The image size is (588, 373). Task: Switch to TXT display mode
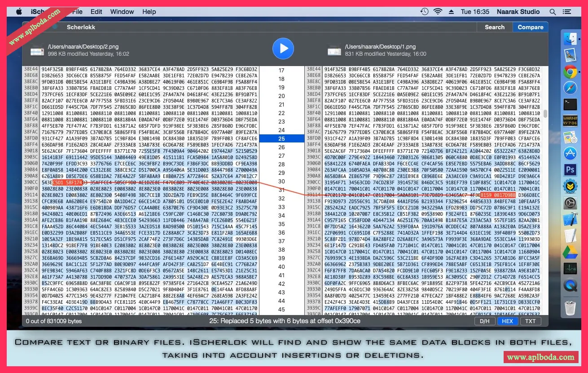(531, 321)
